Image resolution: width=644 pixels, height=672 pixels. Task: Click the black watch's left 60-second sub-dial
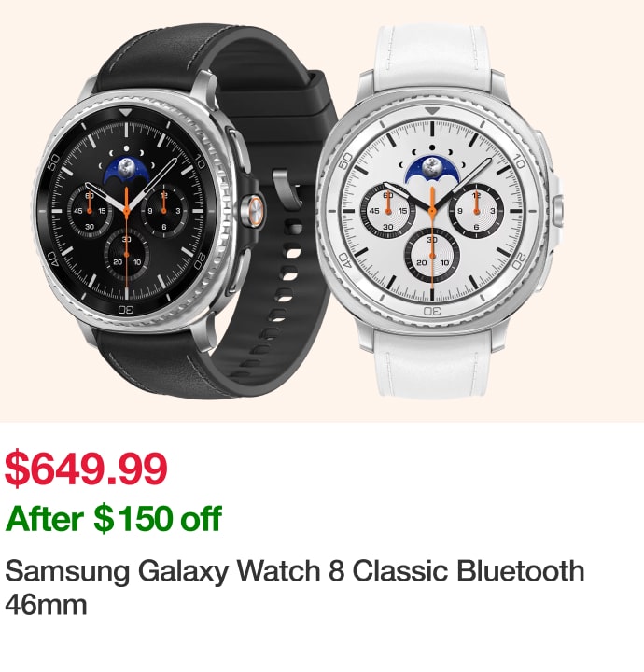tap(90, 211)
